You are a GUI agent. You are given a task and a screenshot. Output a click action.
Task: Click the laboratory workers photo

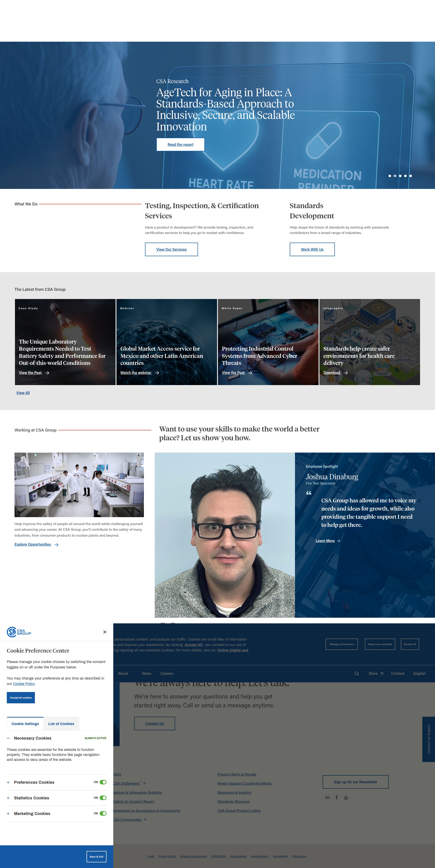pyautogui.click(x=79, y=485)
